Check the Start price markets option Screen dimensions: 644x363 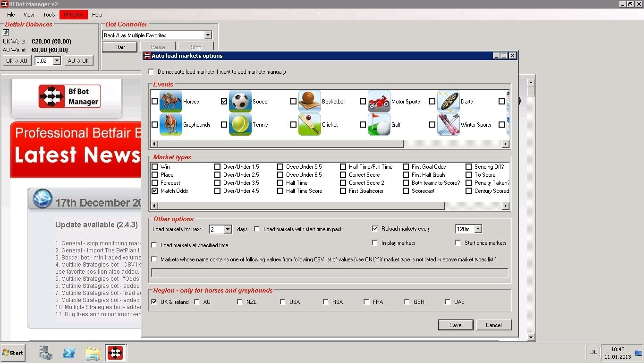click(x=458, y=243)
